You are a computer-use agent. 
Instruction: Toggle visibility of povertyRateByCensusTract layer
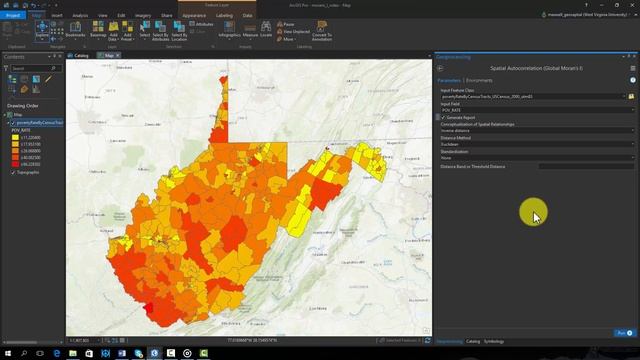[13, 123]
